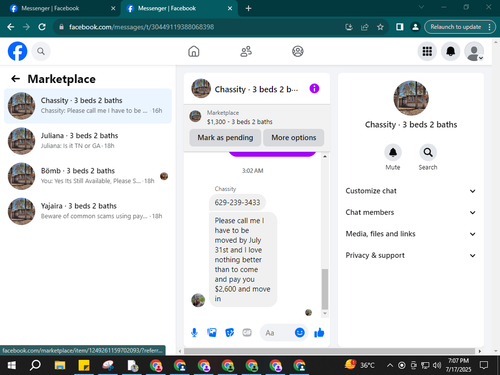The width and height of the screenshot is (500, 375).
Task: Open File Explorer from taskbar
Action: tap(60, 365)
